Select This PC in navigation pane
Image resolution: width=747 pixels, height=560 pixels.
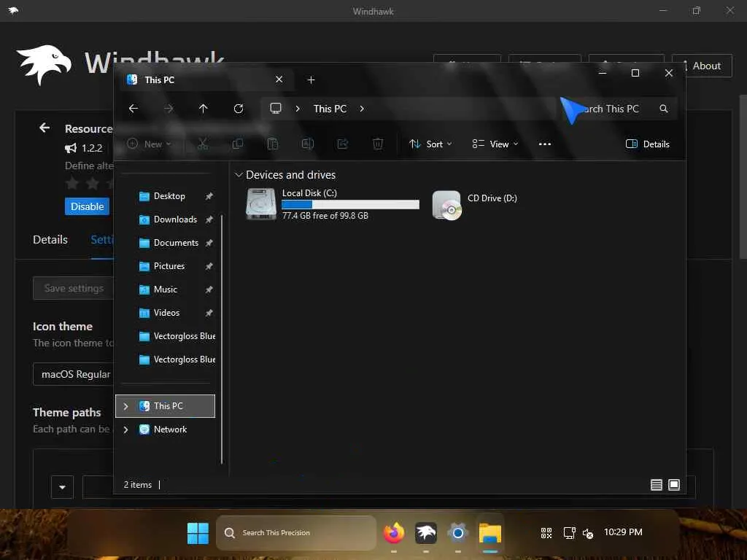click(166, 406)
